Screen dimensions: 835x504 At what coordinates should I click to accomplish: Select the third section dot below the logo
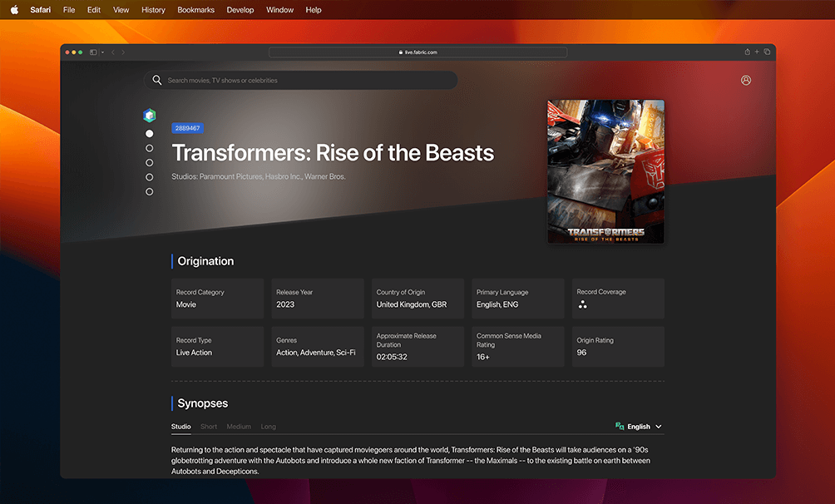pos(149,162)
